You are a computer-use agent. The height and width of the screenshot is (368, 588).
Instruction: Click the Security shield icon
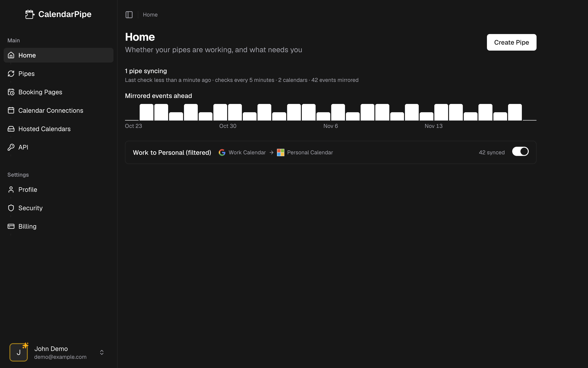point(11,208)
